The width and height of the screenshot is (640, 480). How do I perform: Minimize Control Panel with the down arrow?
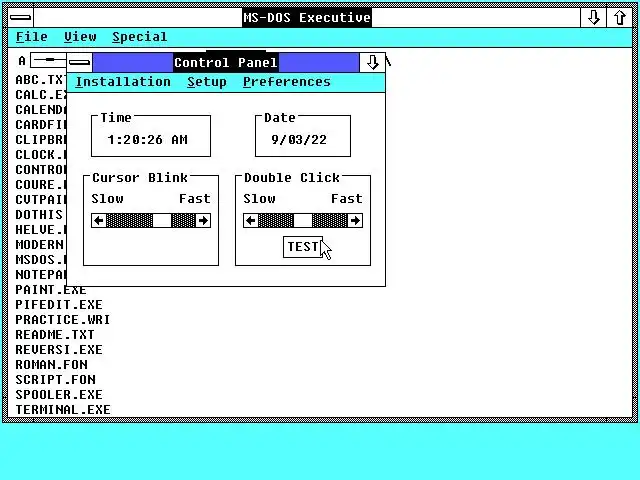372,62
